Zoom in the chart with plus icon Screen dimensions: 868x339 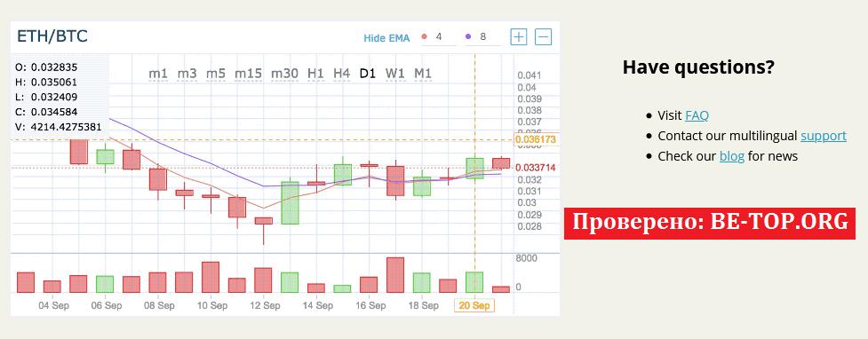(x=519, y=37)
